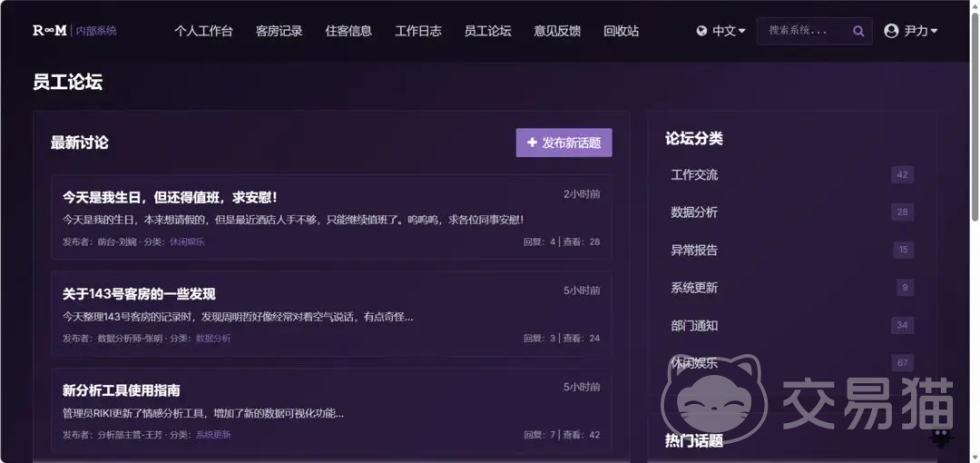980x463 pixels.
Task: Click the globe language icon
Action: point(701,31)
